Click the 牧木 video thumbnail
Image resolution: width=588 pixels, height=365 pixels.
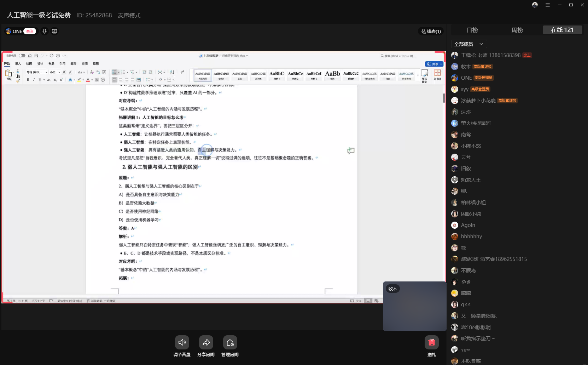coord(414,306)
